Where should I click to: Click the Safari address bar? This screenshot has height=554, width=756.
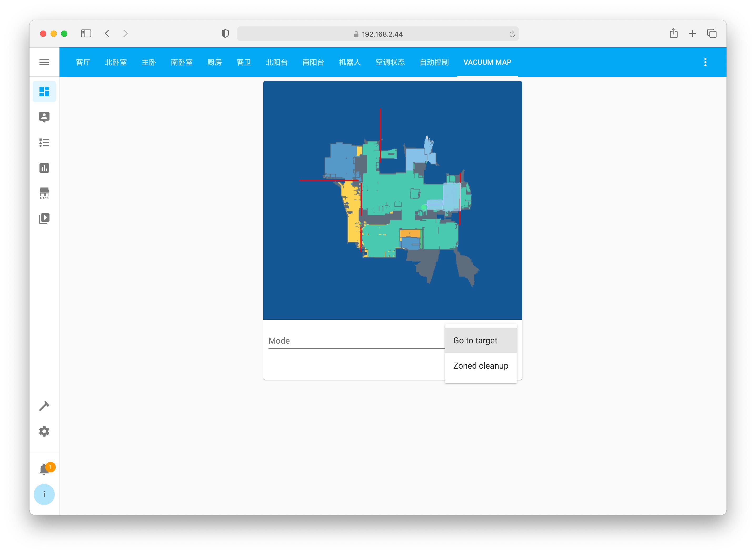(x=377, y=34)
